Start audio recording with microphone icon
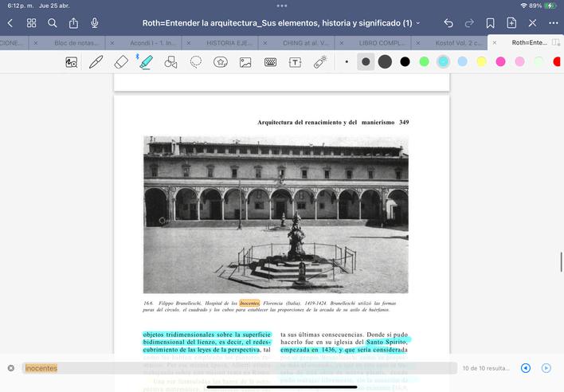The image size is (564, 392). click(x=95, y=23)
